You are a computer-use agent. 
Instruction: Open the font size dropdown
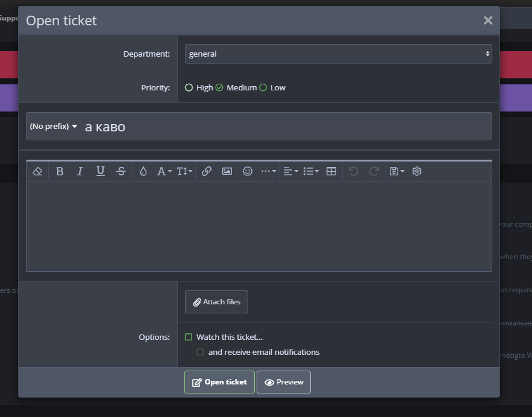tap(184, 171)
